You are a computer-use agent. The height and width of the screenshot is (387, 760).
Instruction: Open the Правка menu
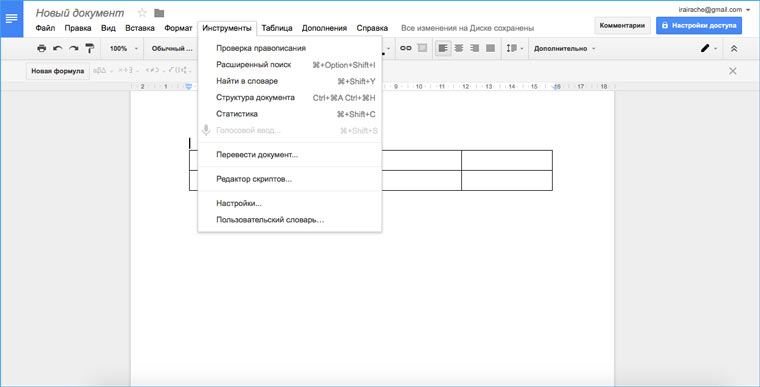pos(78,28)
